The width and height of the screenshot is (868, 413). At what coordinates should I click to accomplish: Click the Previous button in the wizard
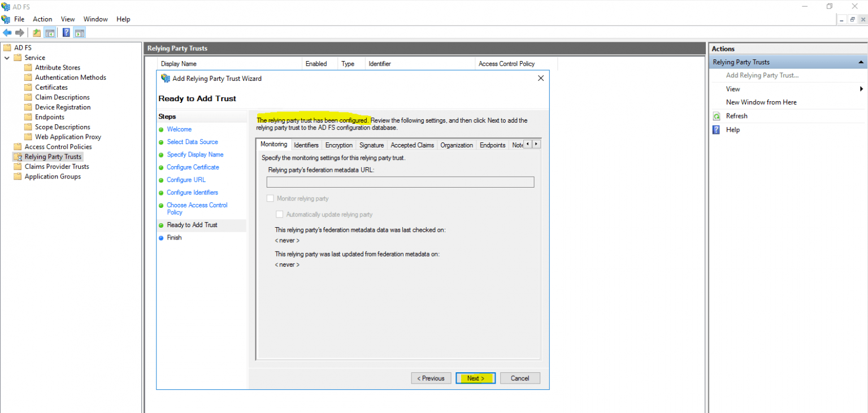pos(431,378)
